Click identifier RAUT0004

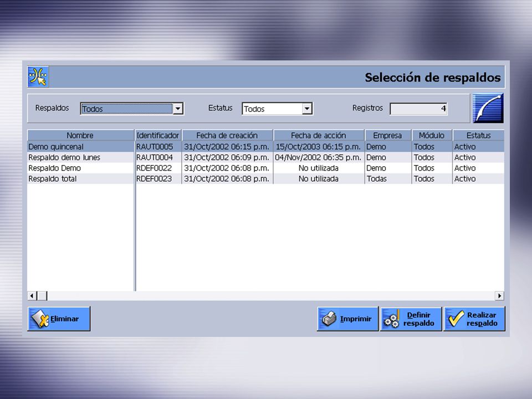point(155,157)
